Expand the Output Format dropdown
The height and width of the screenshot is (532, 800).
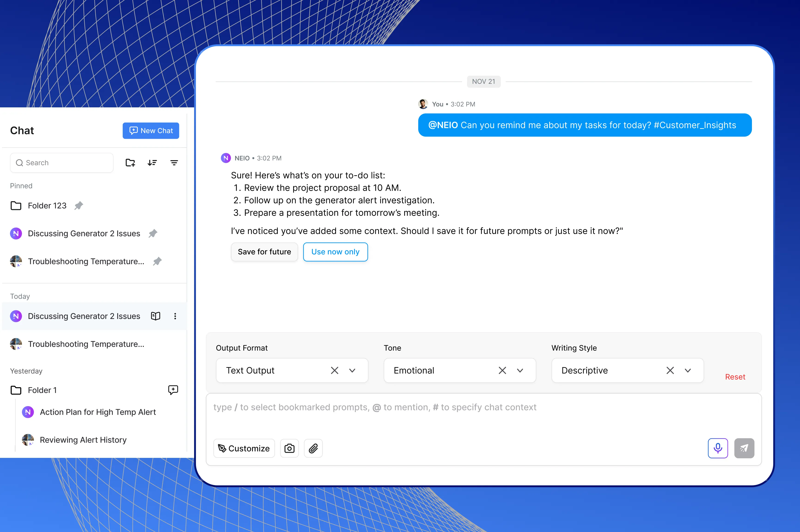click(x=352, y=371)
